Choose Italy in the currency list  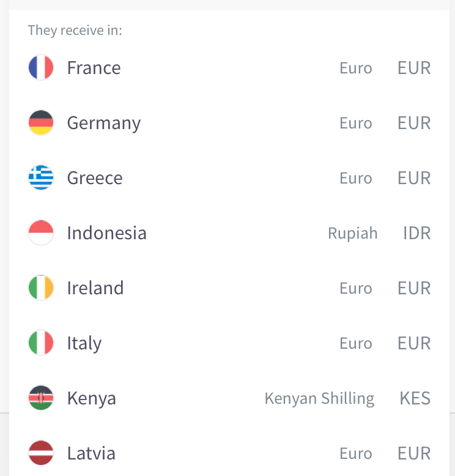tap(229, 343)
